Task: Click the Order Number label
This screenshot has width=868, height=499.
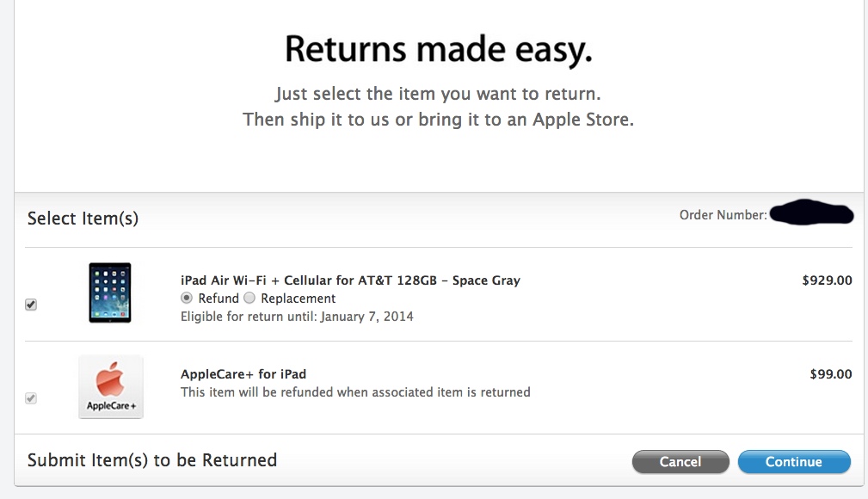Action: [723, 215]
